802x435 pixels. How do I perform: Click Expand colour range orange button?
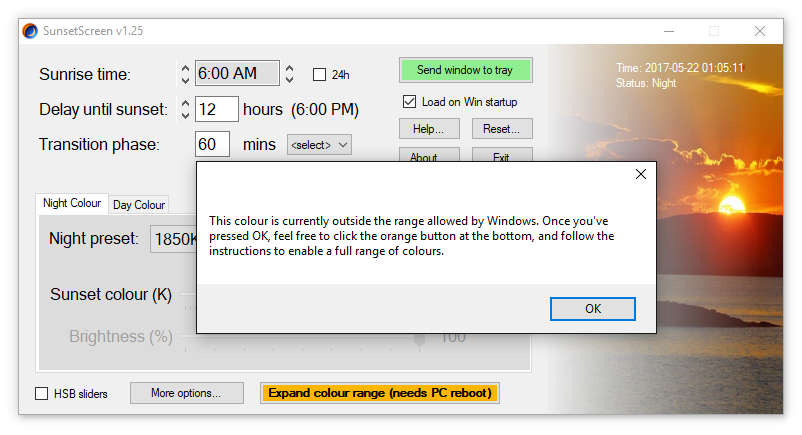click(x=380, y=393)
